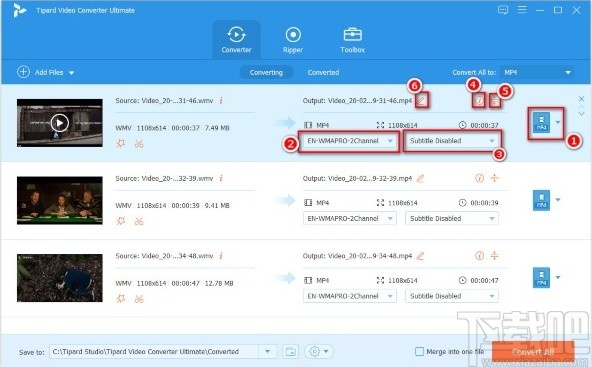Open the hamburger menu in title bar
The image size is (592, 367).
[x=522, y=10]
